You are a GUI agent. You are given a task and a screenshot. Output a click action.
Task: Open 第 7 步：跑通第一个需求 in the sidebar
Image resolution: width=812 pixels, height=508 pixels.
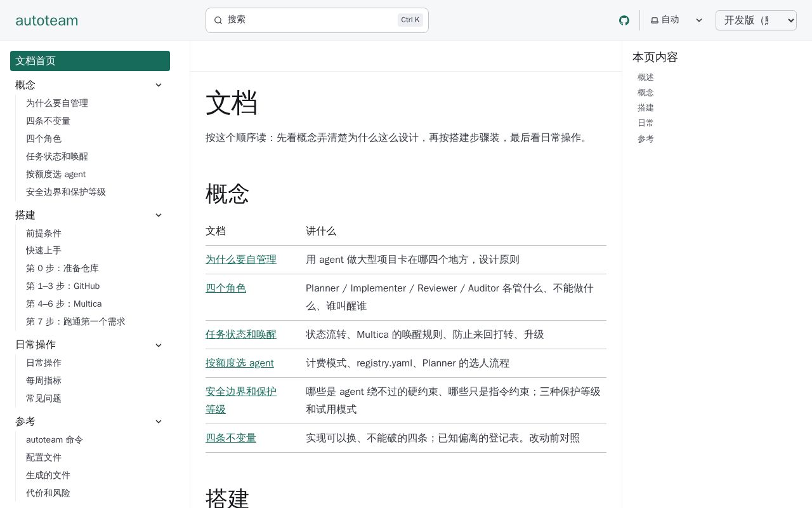point(75,321)
